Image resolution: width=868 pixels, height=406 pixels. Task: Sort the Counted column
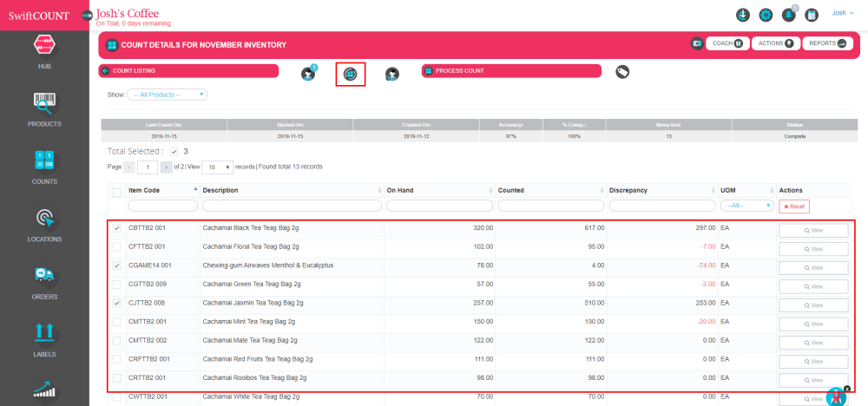pos(602,190)
